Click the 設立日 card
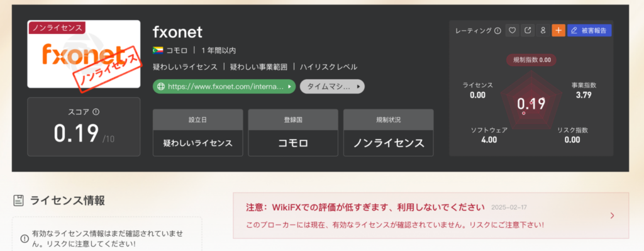The height and width of the screenshot is (251, 644). coord(197,133)
